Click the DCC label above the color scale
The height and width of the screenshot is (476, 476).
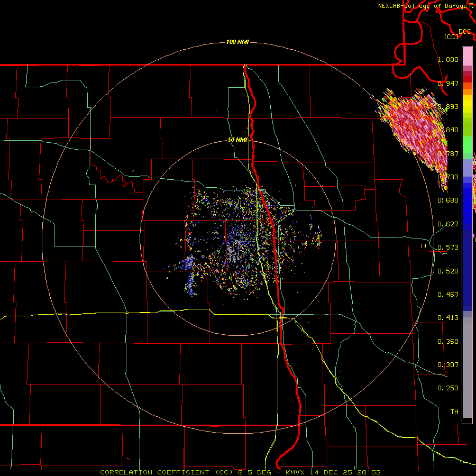[465, 32]
